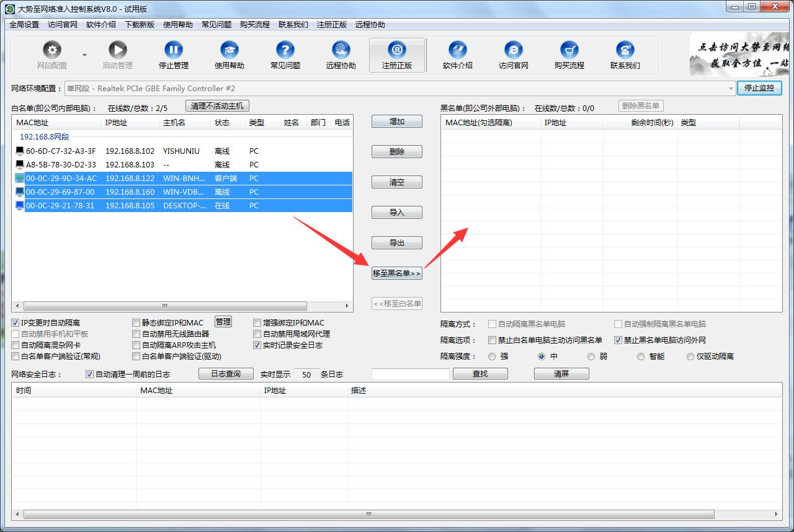Click the 停止监控 button
Viewport: 794px width, 532px height.
click(x=759, y=88)
